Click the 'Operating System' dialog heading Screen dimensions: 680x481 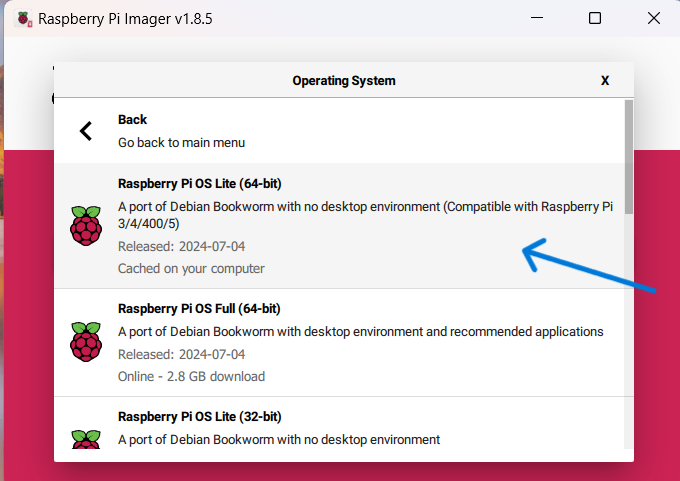(344, 81)
